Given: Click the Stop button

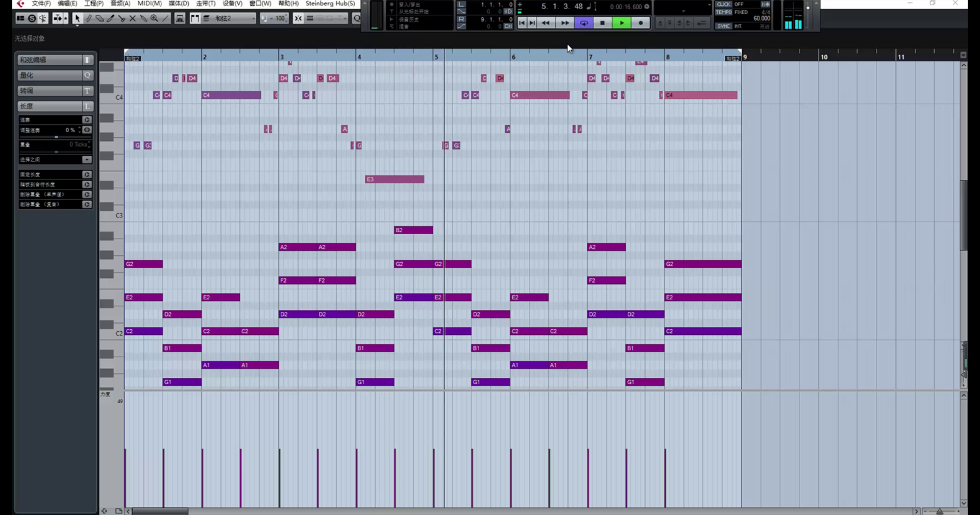Looking at the screenshot, I should [x=603, y=23].
